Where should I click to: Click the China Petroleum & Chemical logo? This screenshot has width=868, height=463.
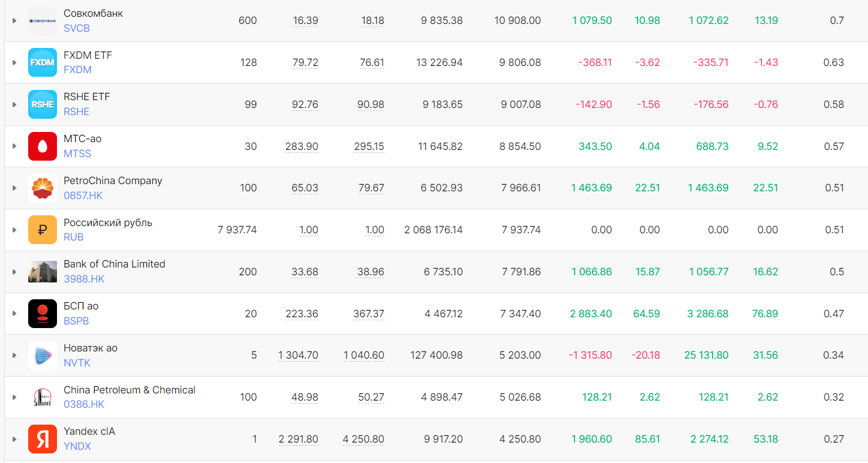(x=43, y=397)
